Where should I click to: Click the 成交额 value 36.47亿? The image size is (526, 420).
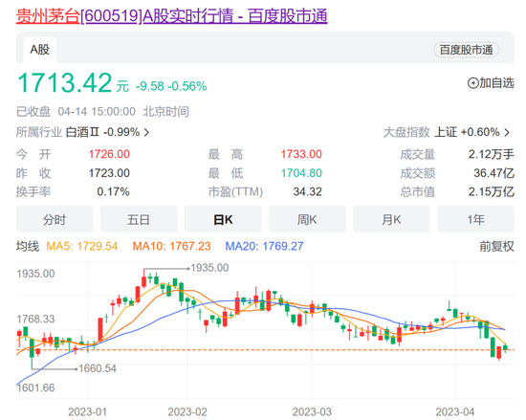click(493, 173)
